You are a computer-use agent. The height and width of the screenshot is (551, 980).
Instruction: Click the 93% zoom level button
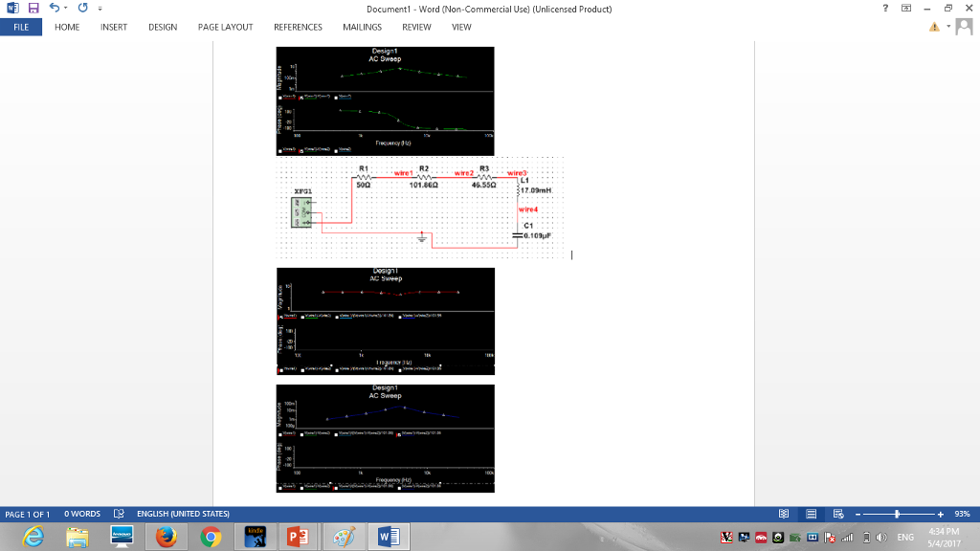(x=962, y=514)
